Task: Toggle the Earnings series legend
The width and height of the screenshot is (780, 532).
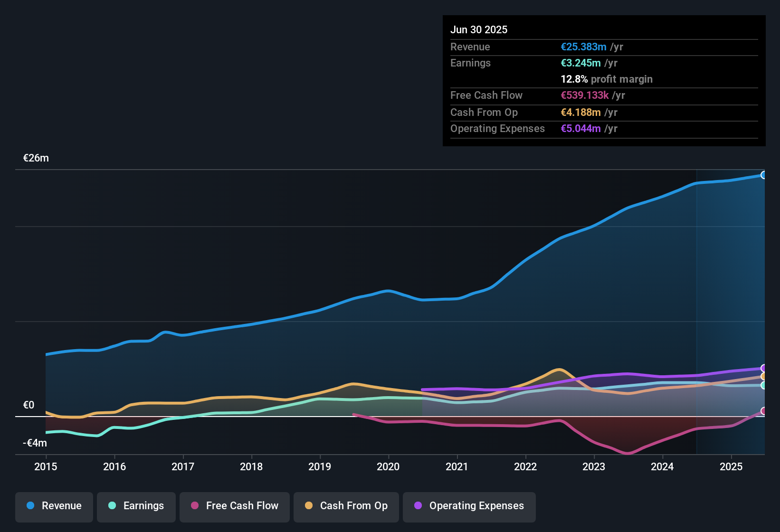Action: point(136,506)
